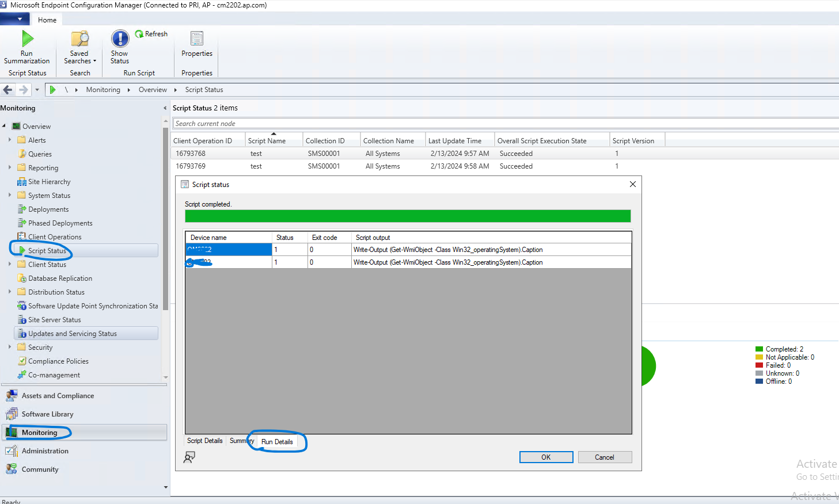
Task: Open the Monitoring workspace
Action: [84, 433]
